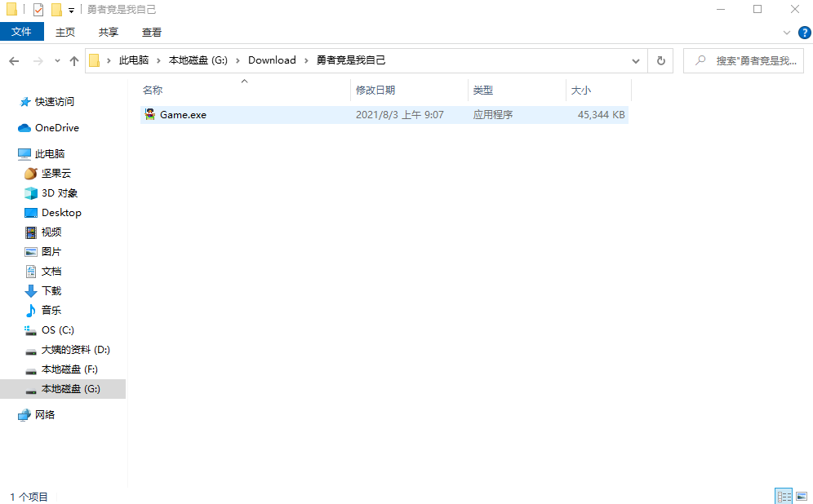Open 视频 folder in the navigation pane
The width and height of the screenshot is (813, 504).
tap(51, 232)
